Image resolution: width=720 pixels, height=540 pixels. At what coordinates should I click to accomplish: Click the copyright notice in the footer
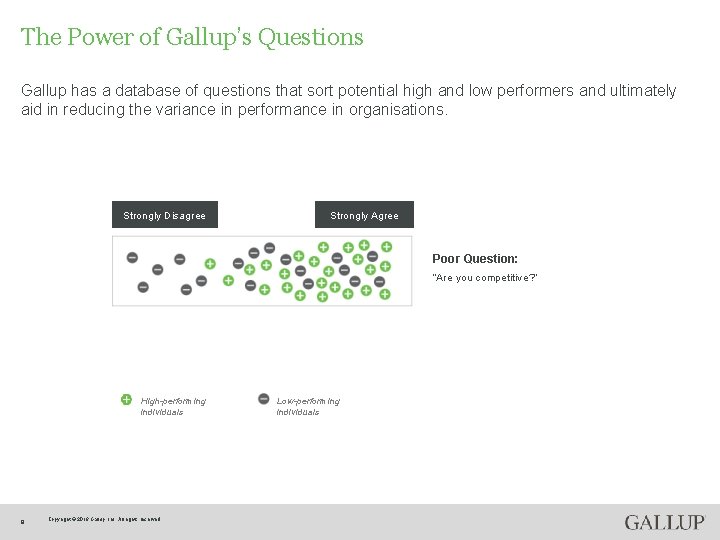click(104, 519)
